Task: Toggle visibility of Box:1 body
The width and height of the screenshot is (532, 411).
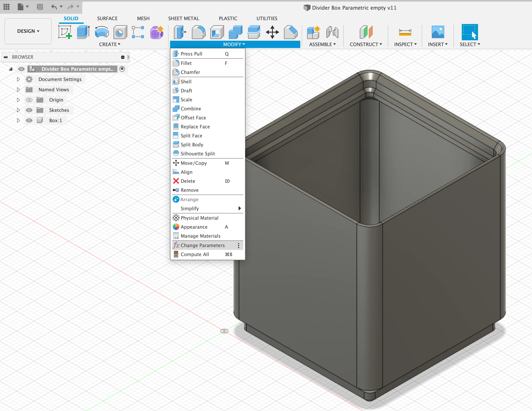Action: (29, 120)
